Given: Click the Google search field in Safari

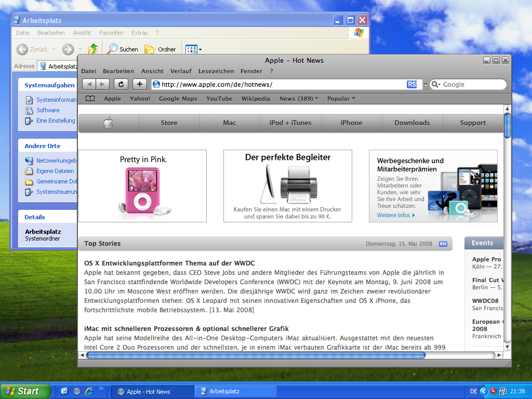Looking at the screenshot, I should [468, 85].
